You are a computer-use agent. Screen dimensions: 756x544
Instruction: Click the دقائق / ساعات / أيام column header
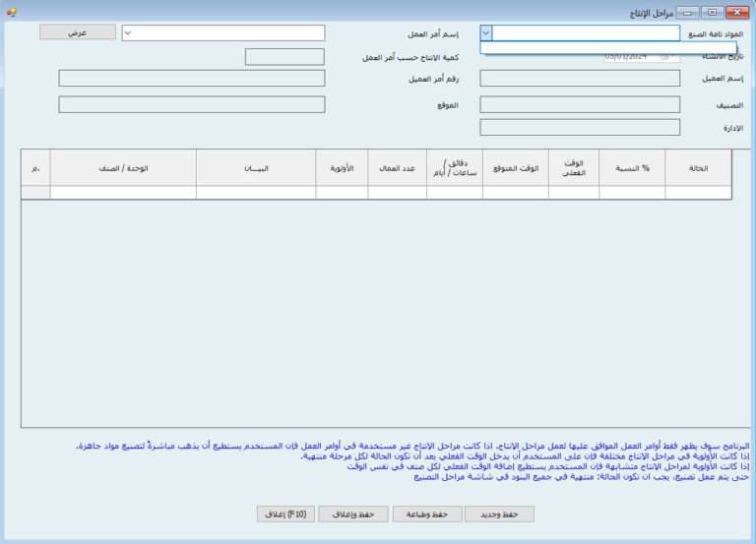(455, 167)
